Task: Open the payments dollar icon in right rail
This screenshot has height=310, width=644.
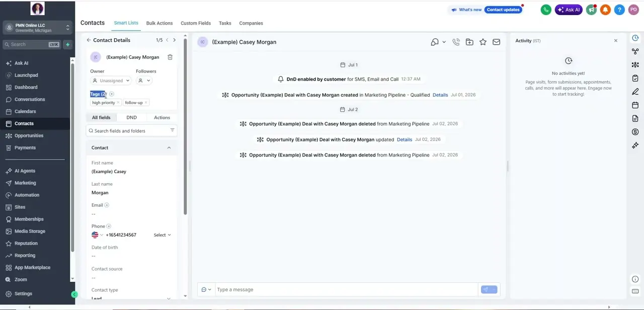Action: tap(635, 132)
